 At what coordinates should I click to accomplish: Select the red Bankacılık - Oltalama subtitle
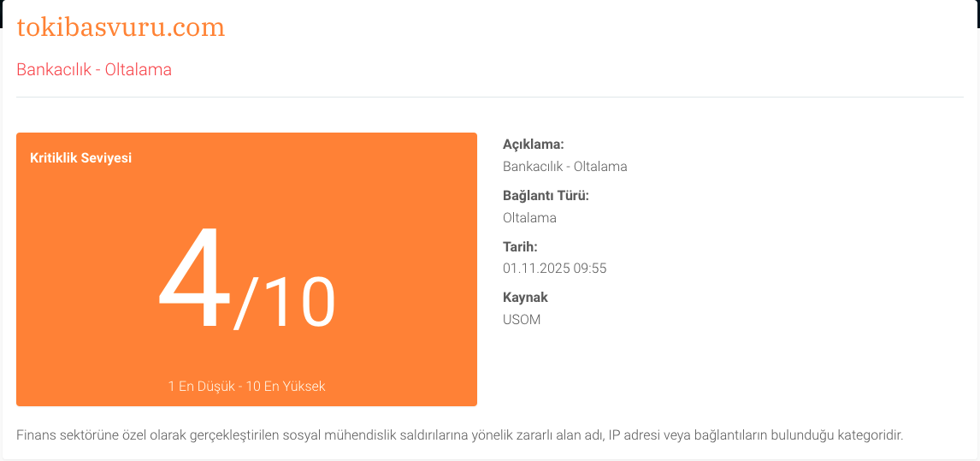pyautogui.click(x=94, y=69)
